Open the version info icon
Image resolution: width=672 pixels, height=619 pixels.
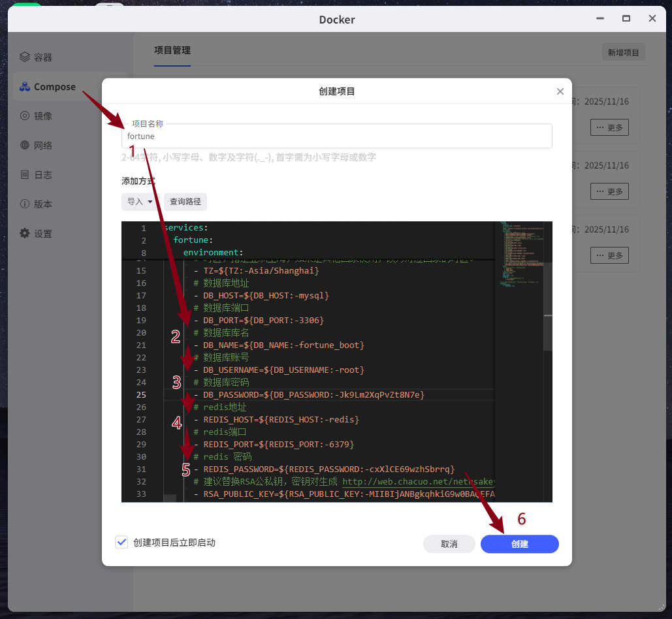click(25, 204)
